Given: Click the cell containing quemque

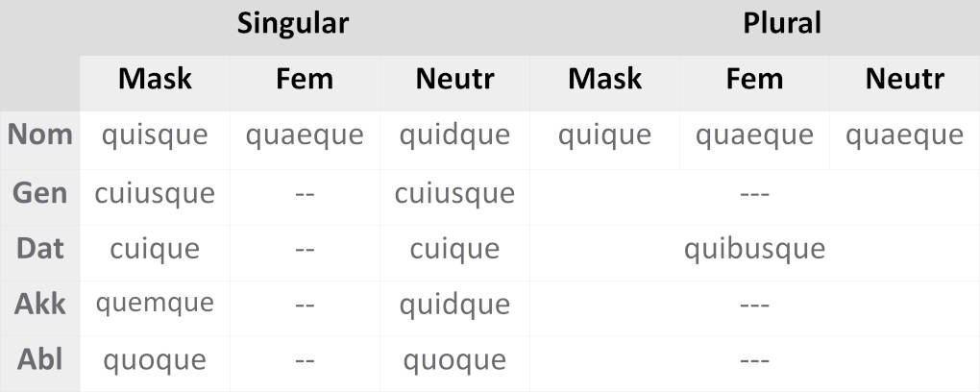Looking at the screenshot, I should [x=155, y=305].
